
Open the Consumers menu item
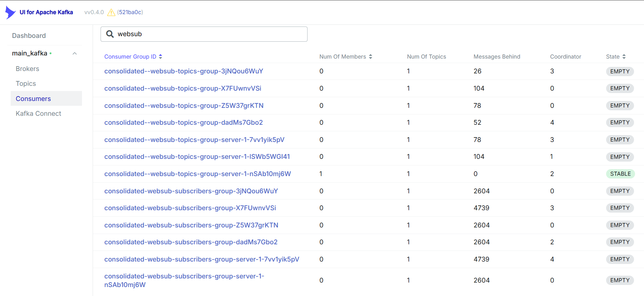(x=33, y=99)
